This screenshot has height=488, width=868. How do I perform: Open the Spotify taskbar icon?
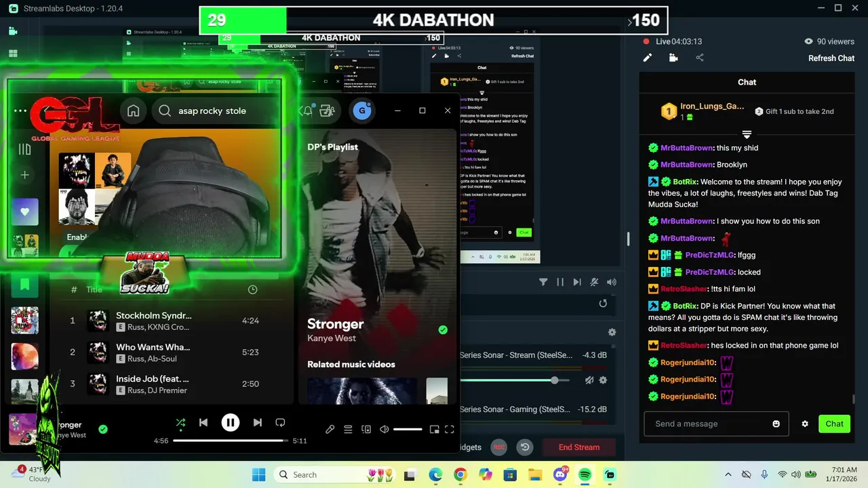585,474
